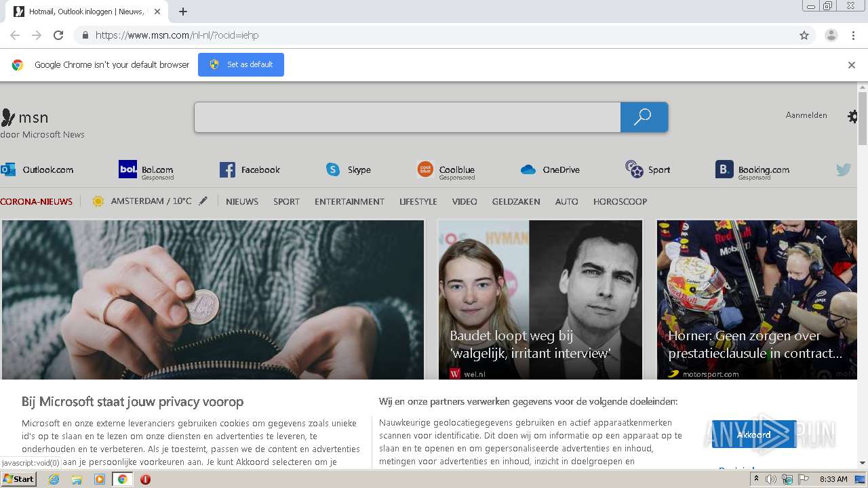868x488 pixels.
Task: Reload the MSN page
Action: (58, 35)
